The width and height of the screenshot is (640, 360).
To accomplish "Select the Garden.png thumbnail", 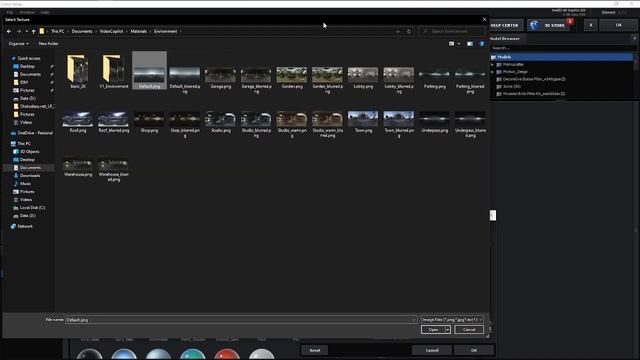I will [x=291, y=78].
